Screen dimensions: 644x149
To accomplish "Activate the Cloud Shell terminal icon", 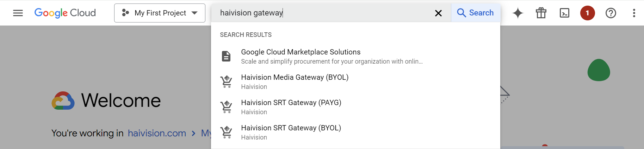I will coord(564,13).
